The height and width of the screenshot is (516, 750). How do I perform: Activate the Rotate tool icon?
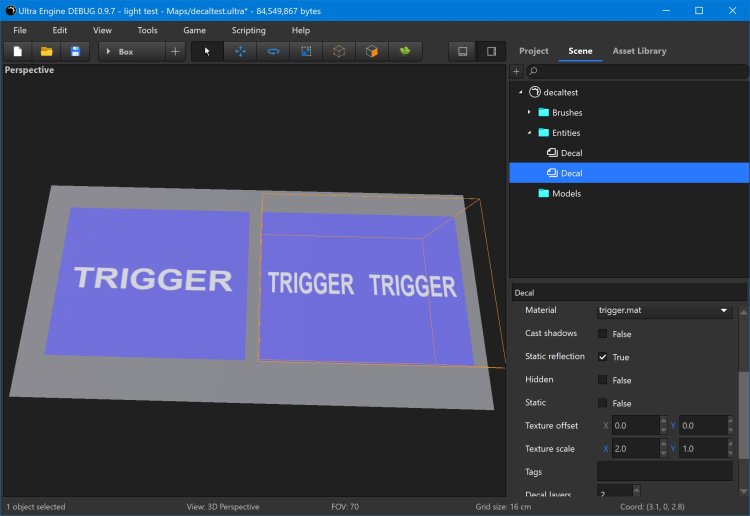click(273, 51)
